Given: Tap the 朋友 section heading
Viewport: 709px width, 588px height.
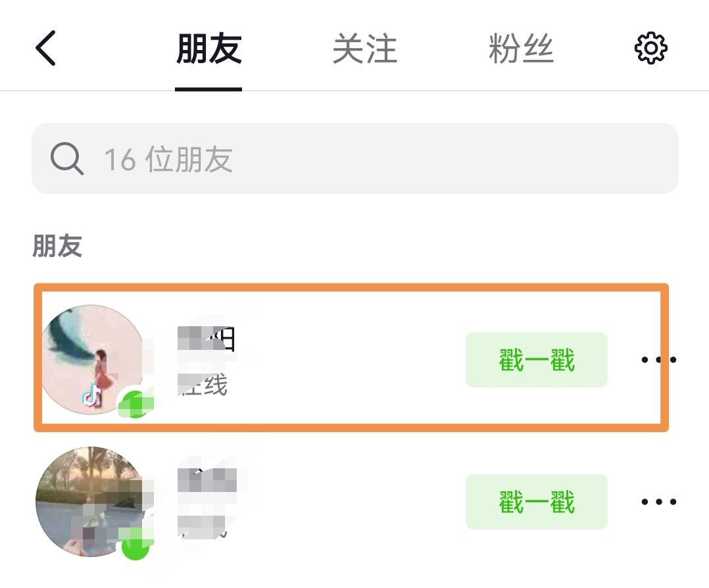Looking at the screenshot, I should [57, 246].
